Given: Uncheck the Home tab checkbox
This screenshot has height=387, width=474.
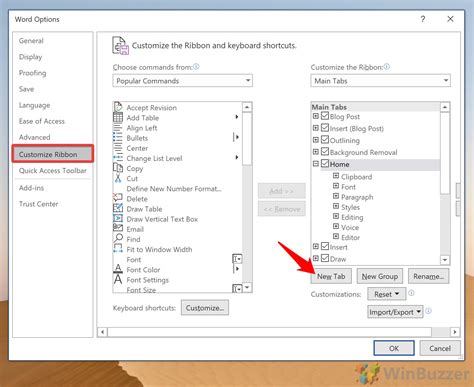Looking at the screenshot, I should coord(325,163).
